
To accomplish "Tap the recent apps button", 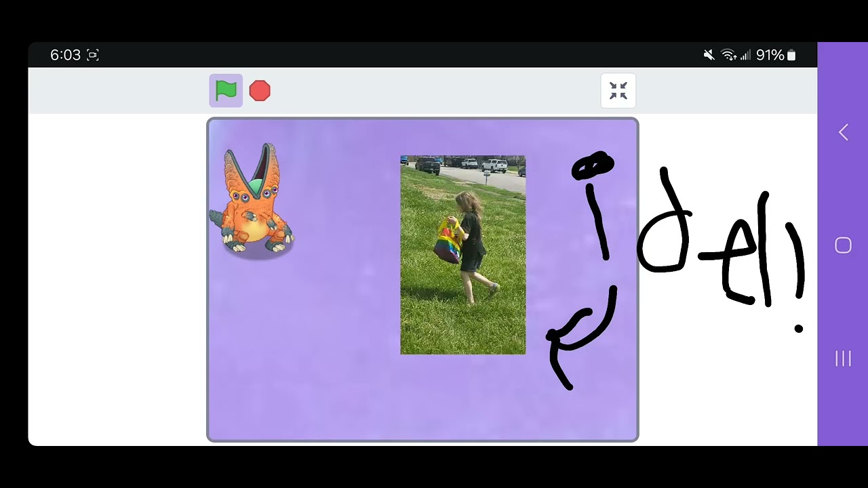I will pyautogui.click(x=843, y=359).
